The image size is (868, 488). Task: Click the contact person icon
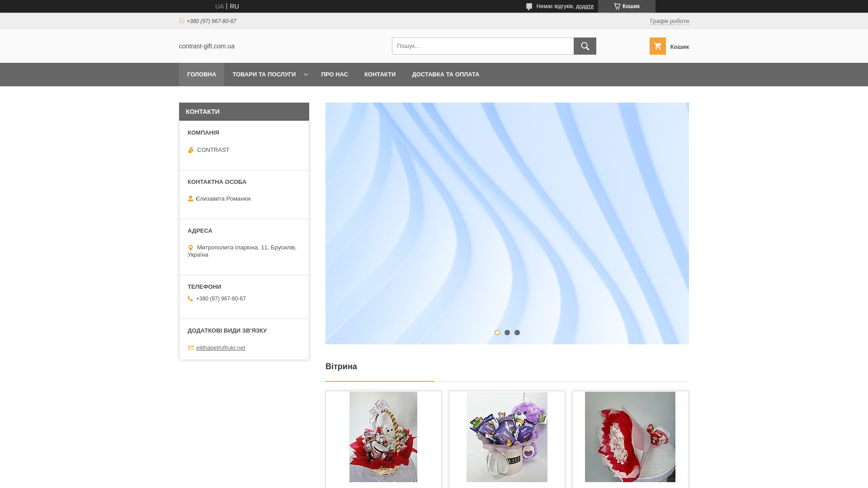click(190, 199)
